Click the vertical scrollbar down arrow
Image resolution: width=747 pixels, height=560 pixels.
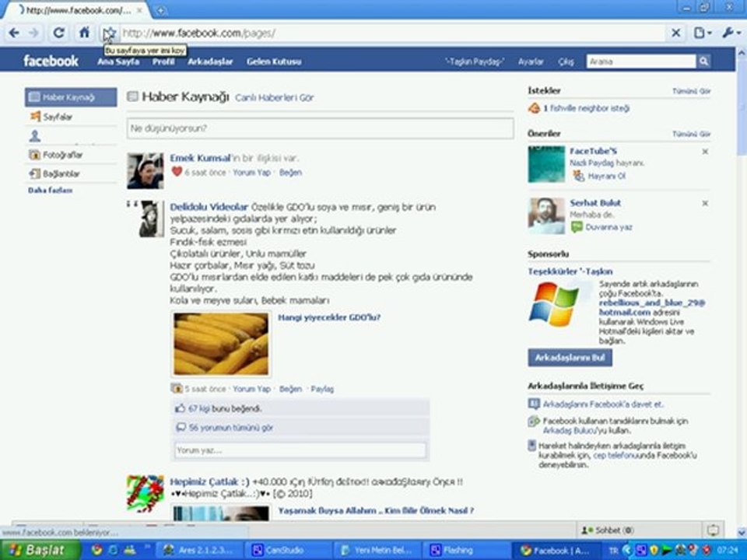pos(742,532)
